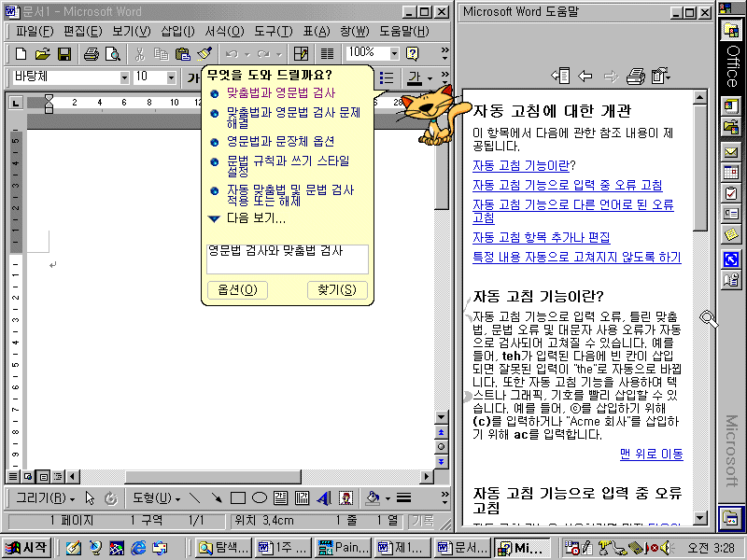
Task: Select the Format Painter brush icon
Action: (x=204, y=53)
